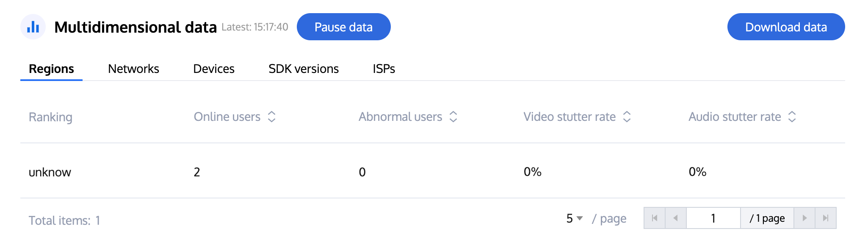This screenshot has height=240, width=868.
Task: Switch to the ISPs tab
Action: [x=384, y=69]
